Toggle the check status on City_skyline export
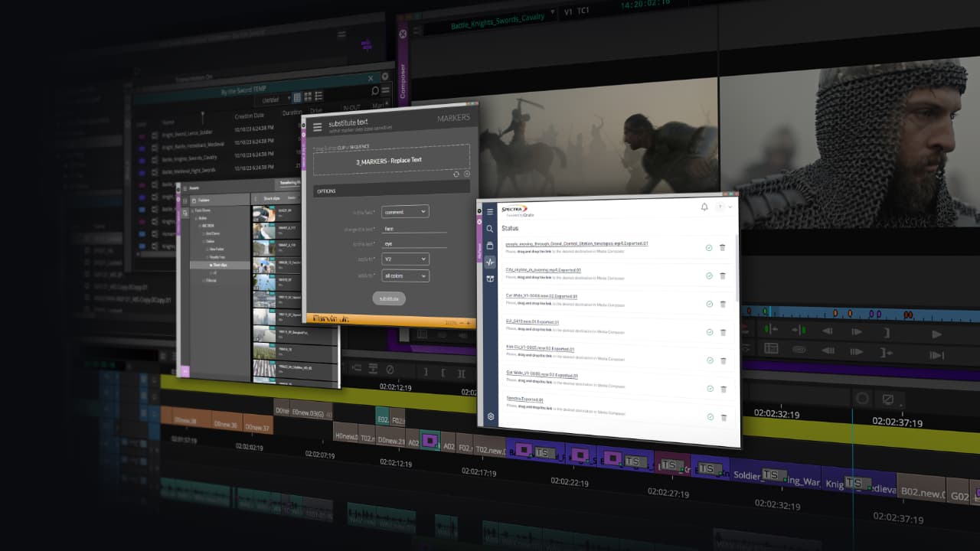Viewport: 980px width, 551px height. pos(709,275)
